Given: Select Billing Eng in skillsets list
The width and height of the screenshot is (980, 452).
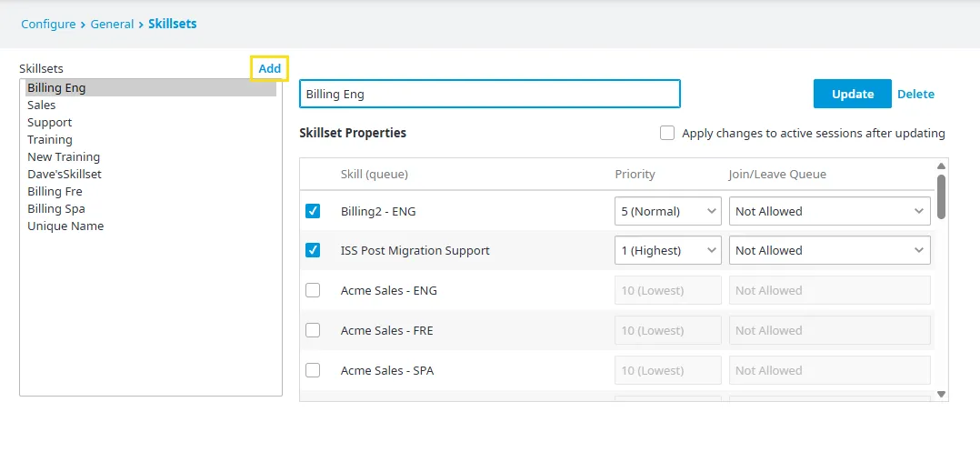Looking at the screenshot, I should coord(151,87).
